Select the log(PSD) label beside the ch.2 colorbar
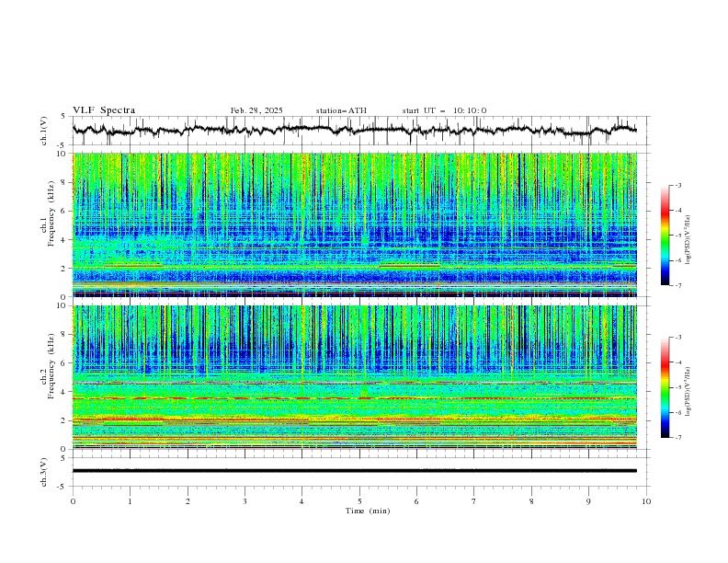Screen dimensions: 728x563 point(688,391)
